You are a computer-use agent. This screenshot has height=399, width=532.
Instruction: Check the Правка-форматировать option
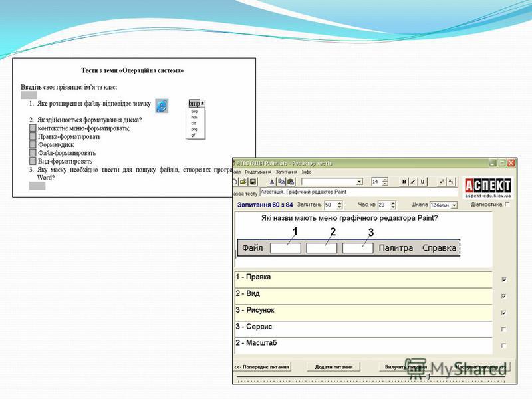[33, 136]
